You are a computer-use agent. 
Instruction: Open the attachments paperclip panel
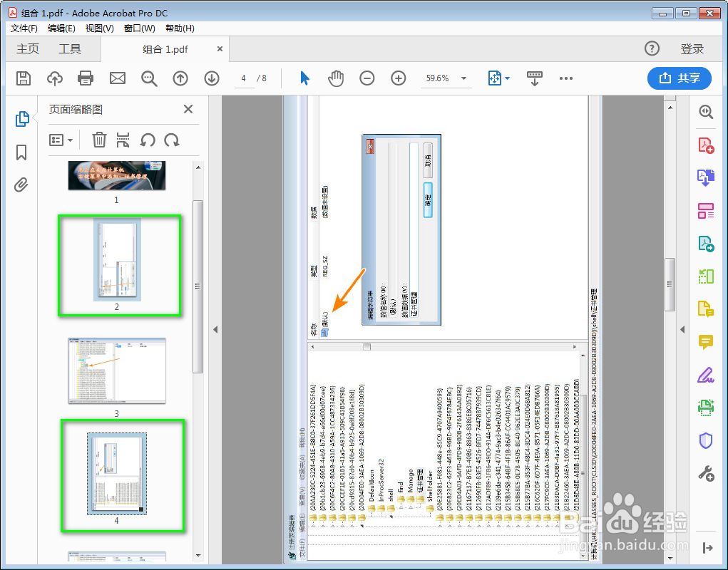point(21,185)
